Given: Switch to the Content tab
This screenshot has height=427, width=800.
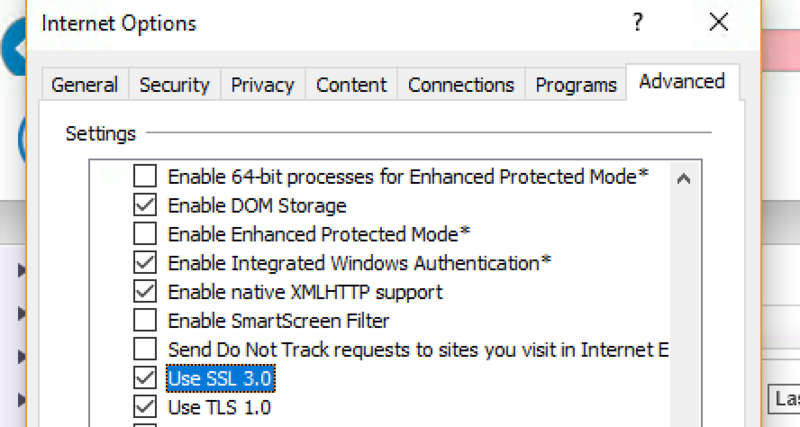Looking at the screenshot, I should pos(352,85).
